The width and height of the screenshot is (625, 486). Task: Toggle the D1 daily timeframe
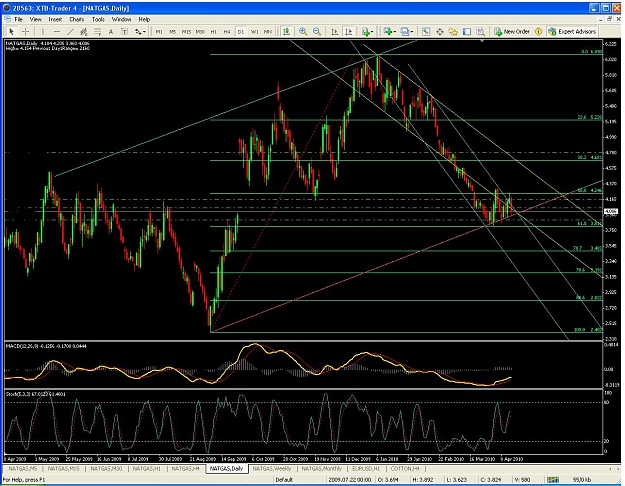[240, 31]
